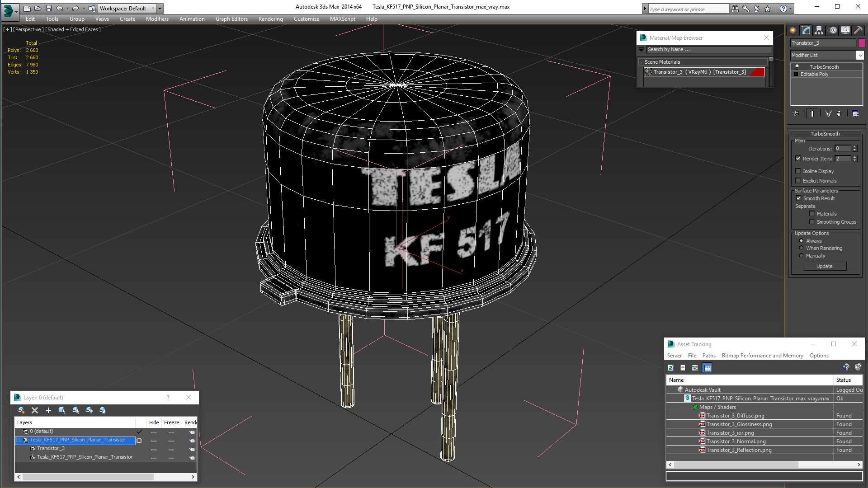868x488 pixels.
Task: Click Refresh icon in Asset Tracking
Action: (671, 368)
